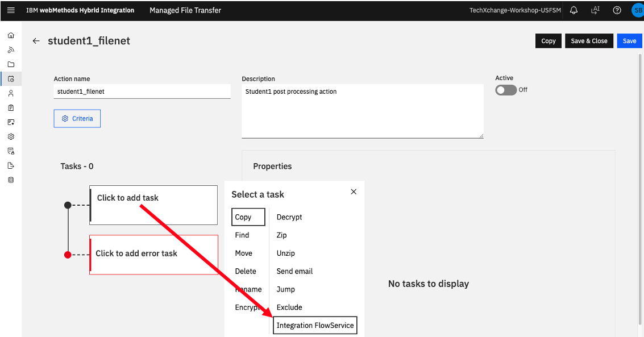Focus the Action name input field
644x337 pixels.
pyautogui.click(x=142, y=91)
